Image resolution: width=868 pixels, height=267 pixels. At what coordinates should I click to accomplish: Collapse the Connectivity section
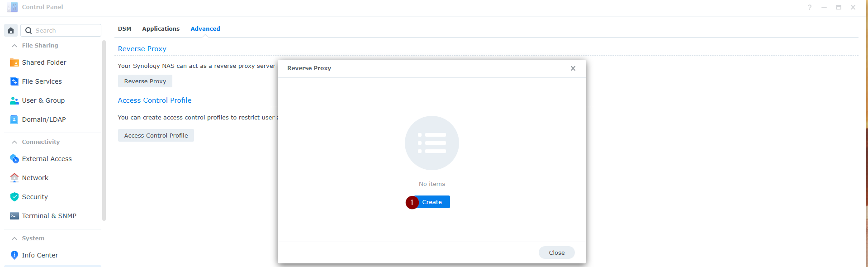pyautogui.click(x=14, y=142)
